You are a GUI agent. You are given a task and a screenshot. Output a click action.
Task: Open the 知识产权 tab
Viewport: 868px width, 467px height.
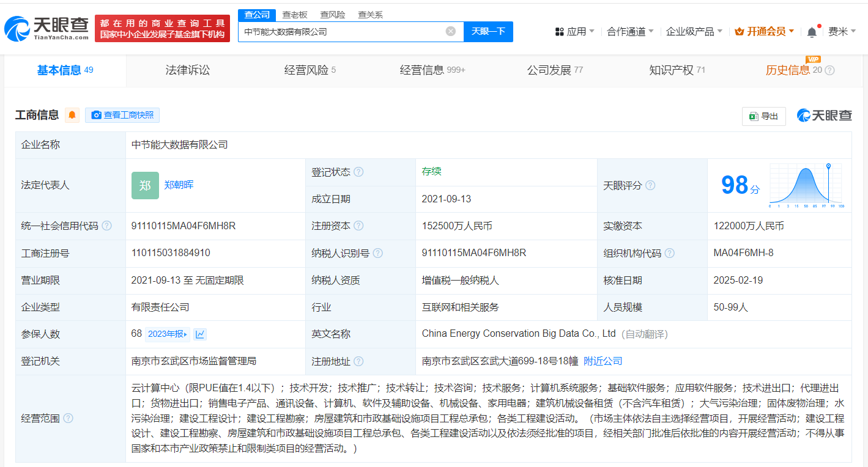pyautogui.click(x=677, y=70)
